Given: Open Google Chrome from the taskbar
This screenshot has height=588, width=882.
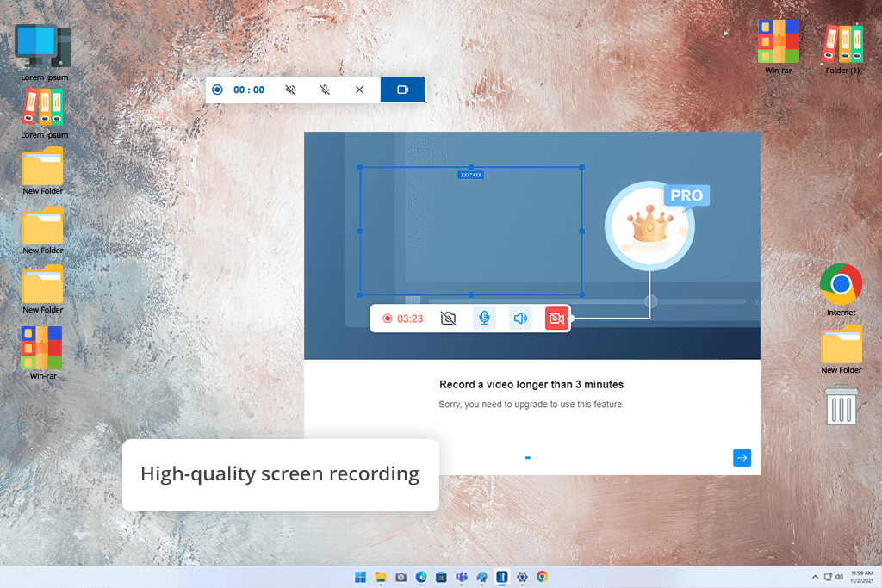Looking at the screenshot, I should (x=543, y=577).
